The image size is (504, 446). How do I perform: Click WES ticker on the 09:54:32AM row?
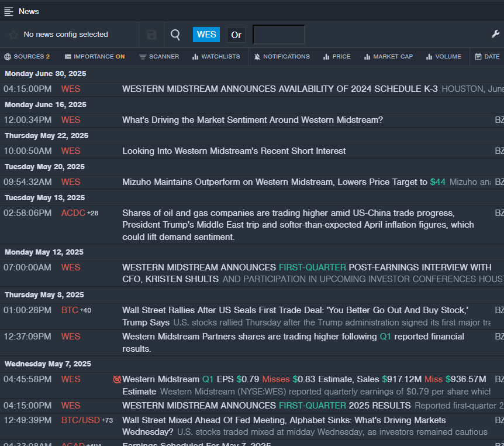[71, 182]
